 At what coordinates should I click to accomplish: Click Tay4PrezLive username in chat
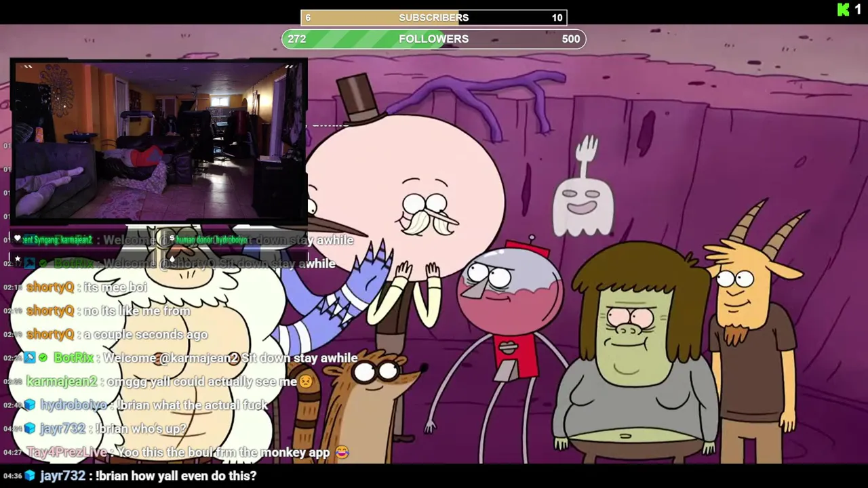point(66,452)
